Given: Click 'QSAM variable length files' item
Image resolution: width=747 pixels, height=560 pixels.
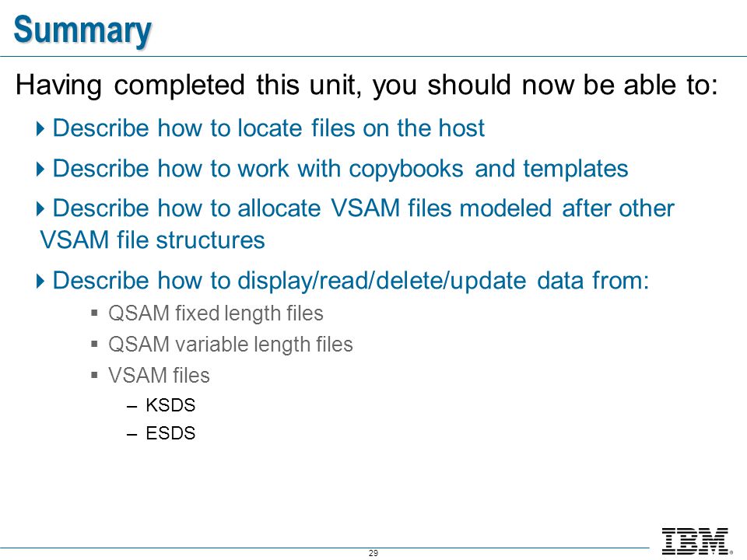Looking at the screenshot, I should 230,345.
